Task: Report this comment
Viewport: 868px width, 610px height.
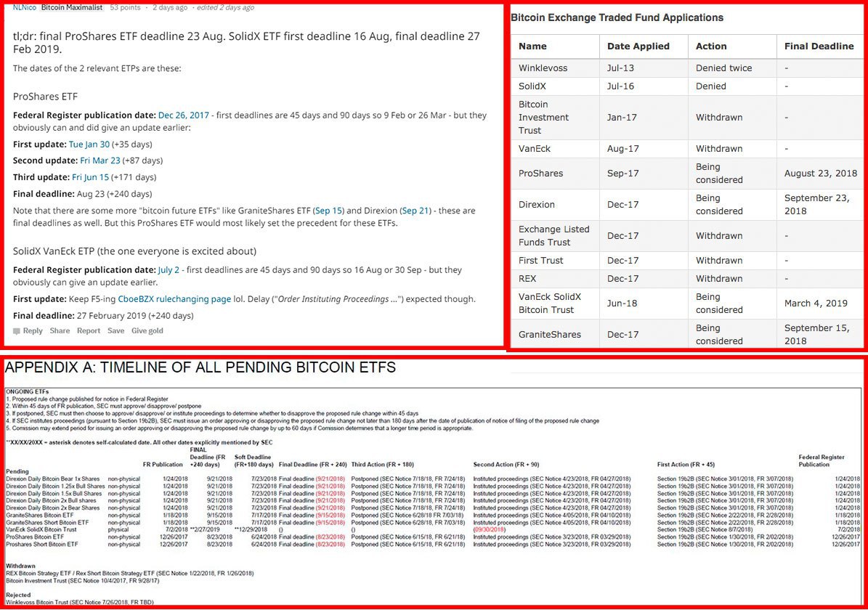Action: click(x=89, y=331)
